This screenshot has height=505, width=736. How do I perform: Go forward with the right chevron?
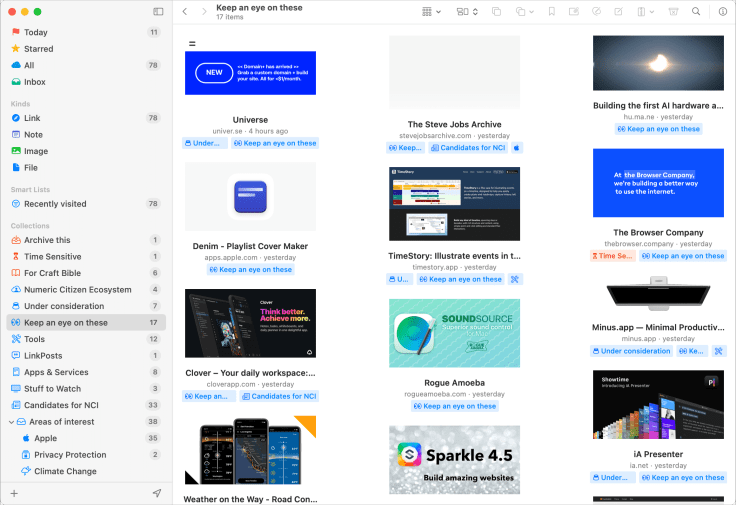pyautogui.click(x=204, y=11)
